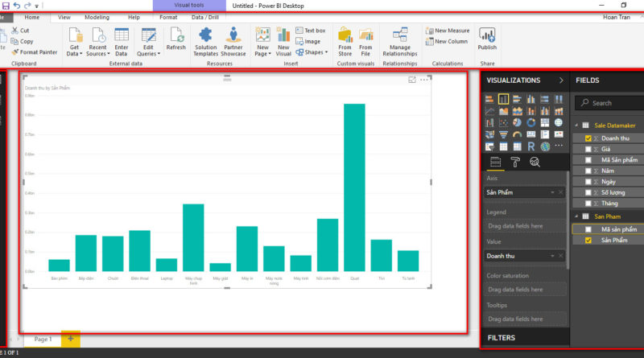644x358 pixels.
Task: Tick the Mã sản phẩm checkbox
Action: point(588,229)
